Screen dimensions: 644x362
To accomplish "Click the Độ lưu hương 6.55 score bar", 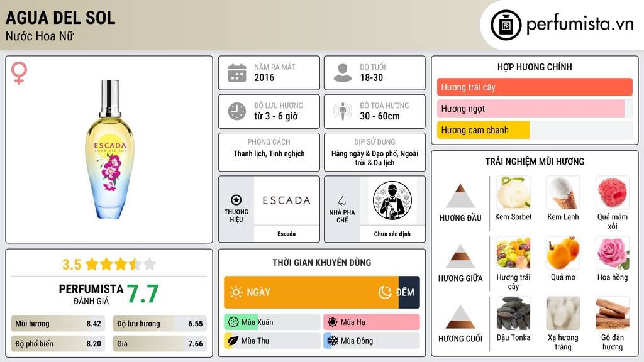I will coord(160,324).
